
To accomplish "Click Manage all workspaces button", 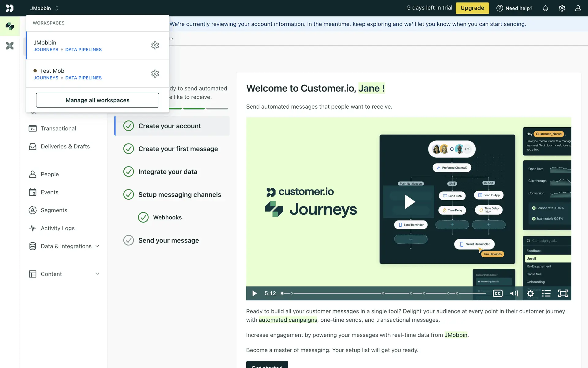I will [97, 100].
